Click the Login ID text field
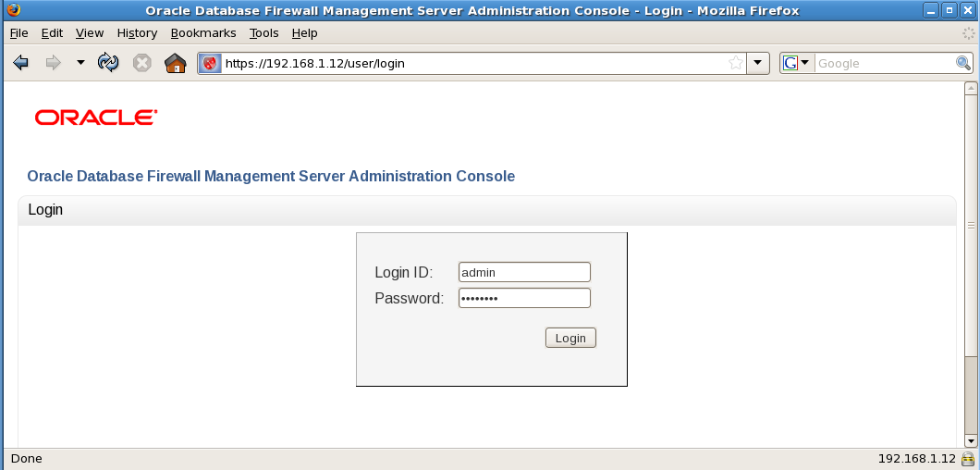The height and width of the screenshot is (470, 980). (524, 272)
